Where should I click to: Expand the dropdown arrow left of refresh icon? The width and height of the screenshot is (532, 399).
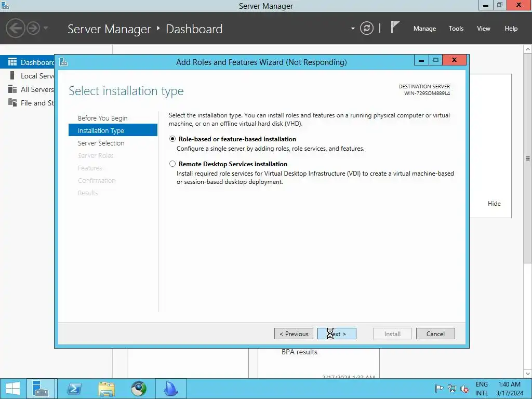pos(353,29)
